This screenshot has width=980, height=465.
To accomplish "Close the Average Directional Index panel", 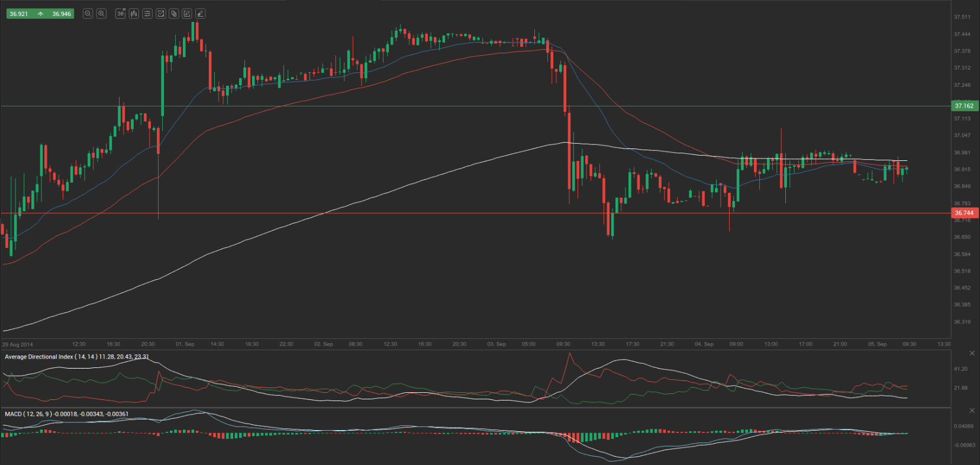I will point(972,353).
